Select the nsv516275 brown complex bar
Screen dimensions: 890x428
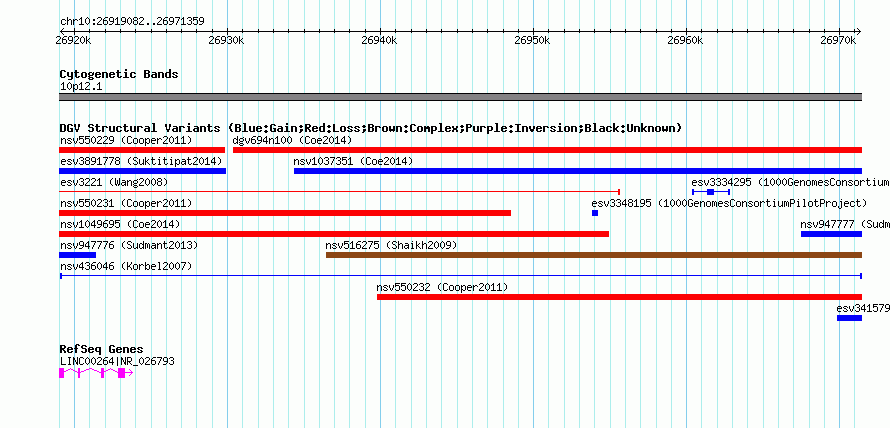[x=594, y=255]
